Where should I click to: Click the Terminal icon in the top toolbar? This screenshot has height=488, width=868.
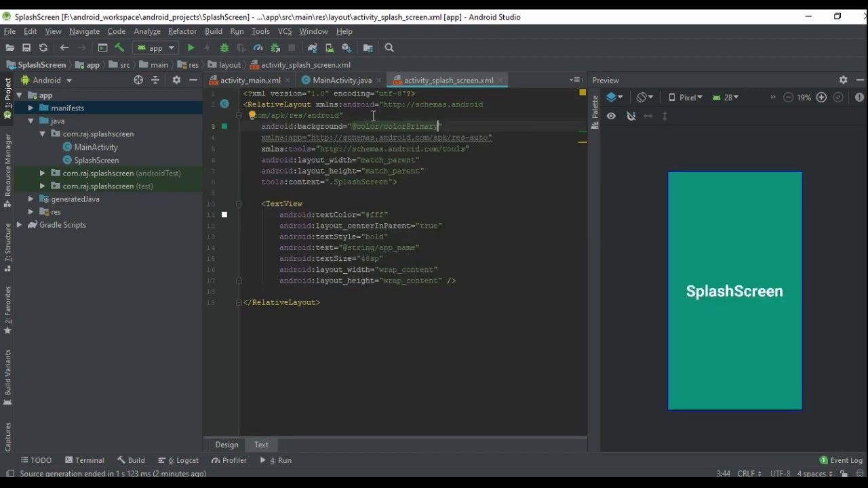click(x=102, y=47)
